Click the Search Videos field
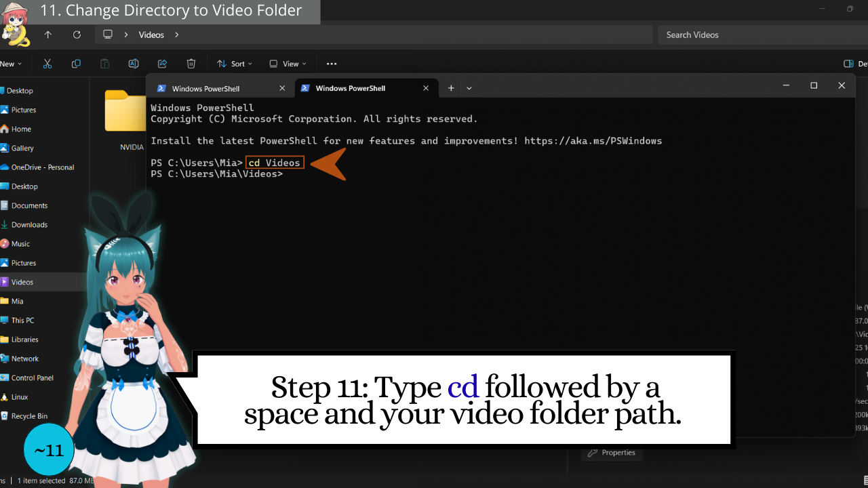Viewport: 868px width, 488px height. pyautogui.click(x=763, y=35)
